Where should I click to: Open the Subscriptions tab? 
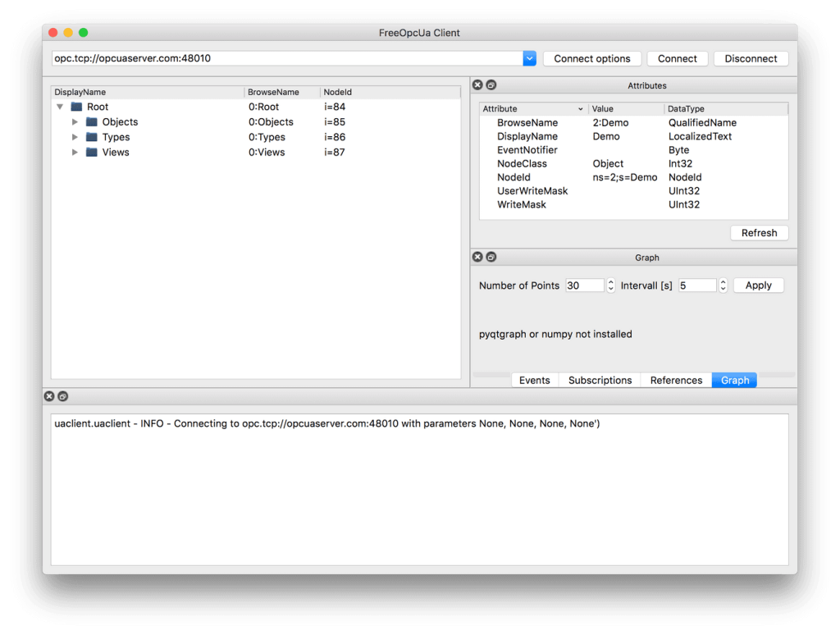[600, 380]
